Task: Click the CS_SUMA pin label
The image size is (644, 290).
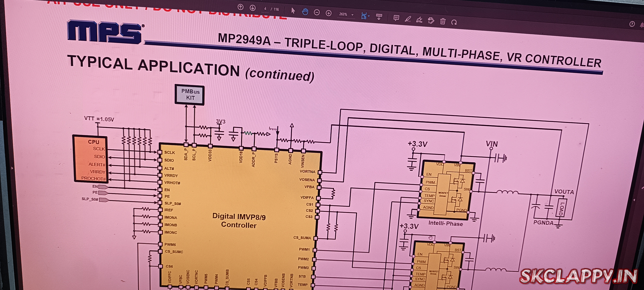Action: click(302, 238)
